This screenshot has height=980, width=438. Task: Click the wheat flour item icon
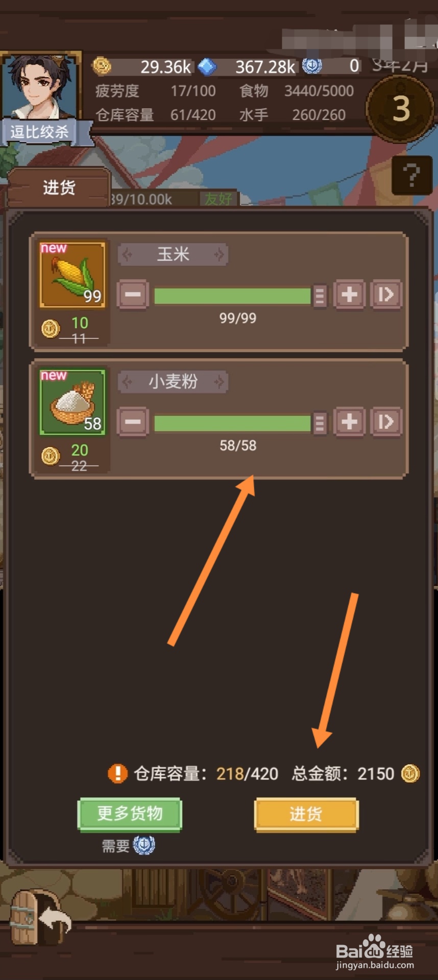tap(72, 402)
